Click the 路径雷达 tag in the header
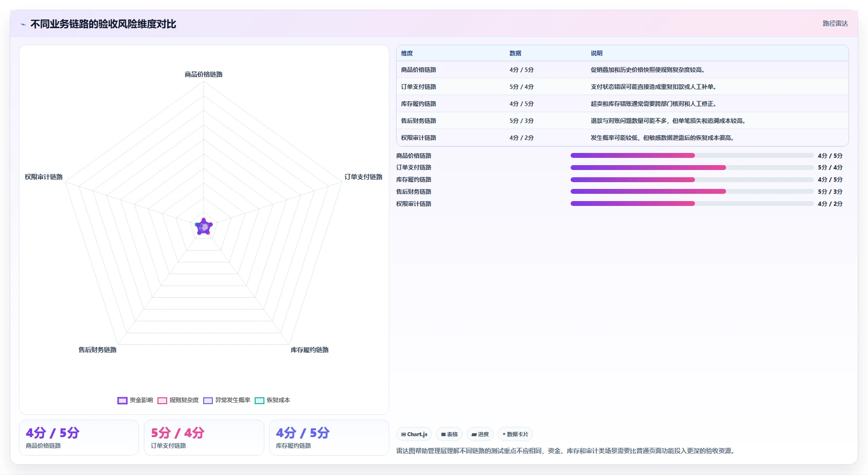 coord(835,23)
